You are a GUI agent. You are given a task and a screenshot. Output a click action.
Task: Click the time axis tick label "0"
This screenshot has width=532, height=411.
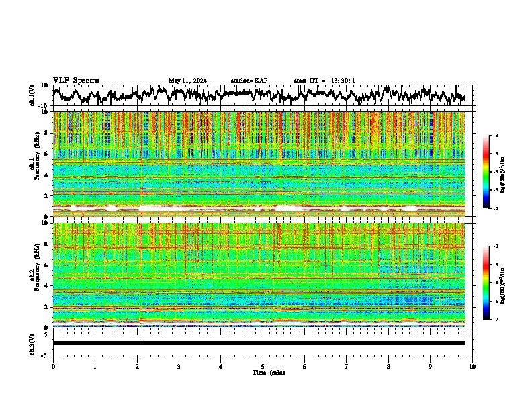[x=53, y=367]
